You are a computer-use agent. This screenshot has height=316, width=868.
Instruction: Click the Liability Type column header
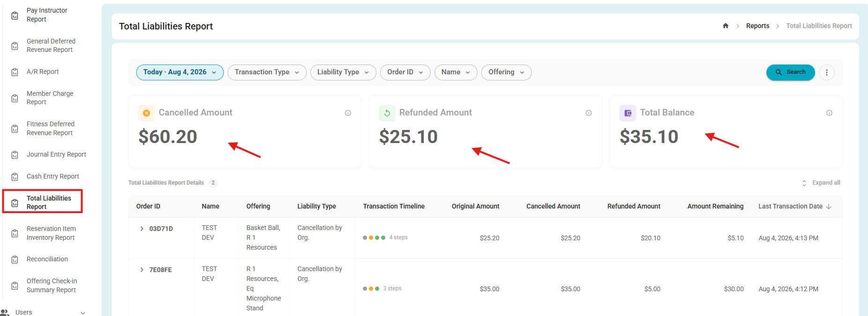[316, 206]
